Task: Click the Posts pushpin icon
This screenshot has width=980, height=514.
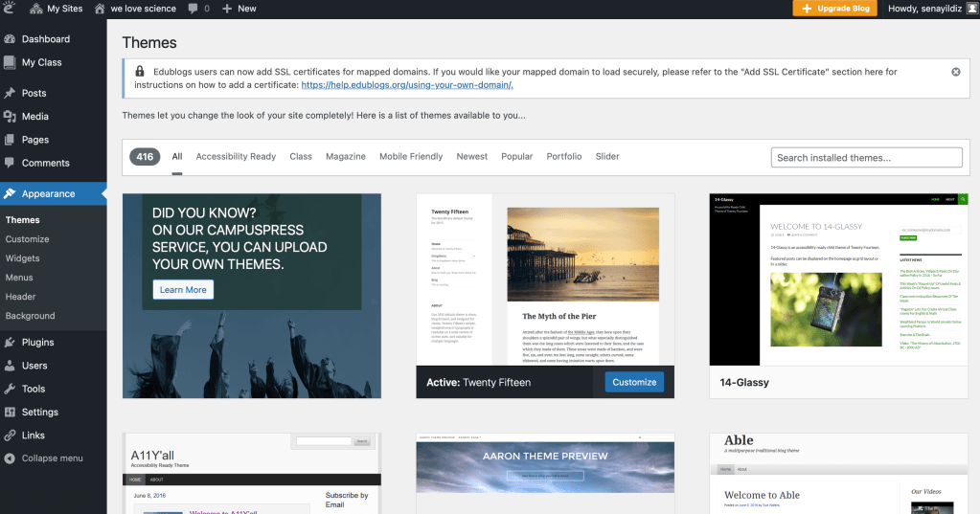Action: click(x=10, y=93)
